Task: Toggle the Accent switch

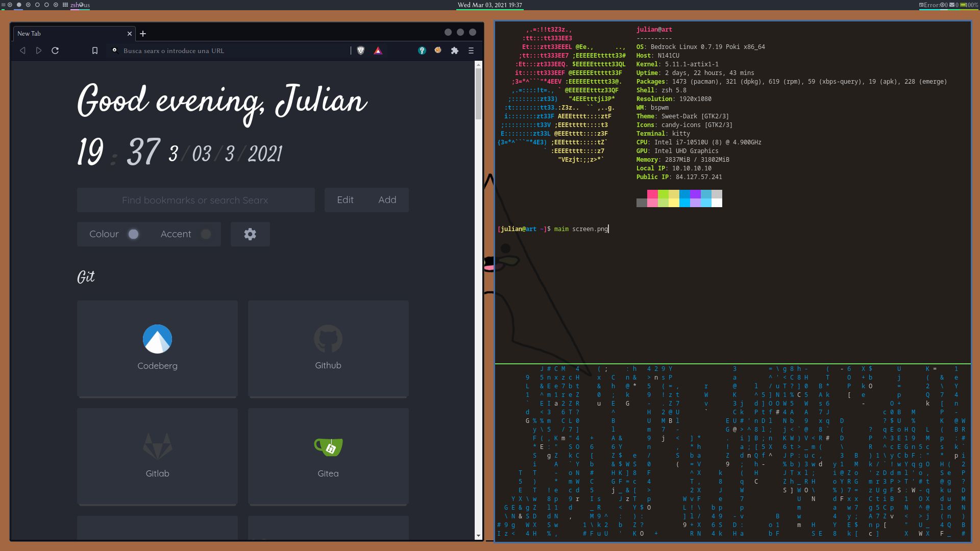Action: pyautogui.click(x=206, y=234)
